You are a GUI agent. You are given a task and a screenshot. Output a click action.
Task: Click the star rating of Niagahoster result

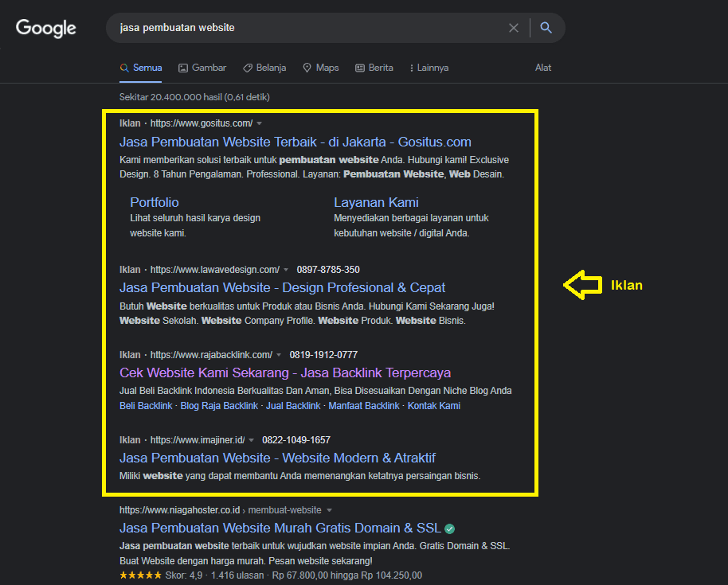(x=140, y=575)
